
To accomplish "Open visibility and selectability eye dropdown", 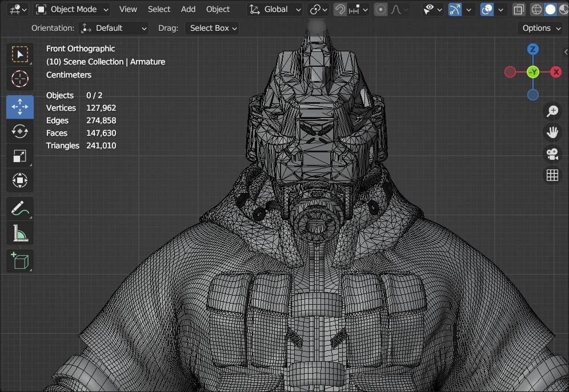I will point(432,10).
